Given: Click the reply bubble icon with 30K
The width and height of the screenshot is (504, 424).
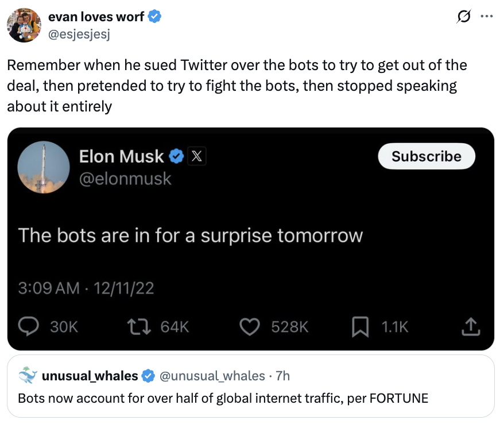Looking at the screenshot, I should 29,326.
